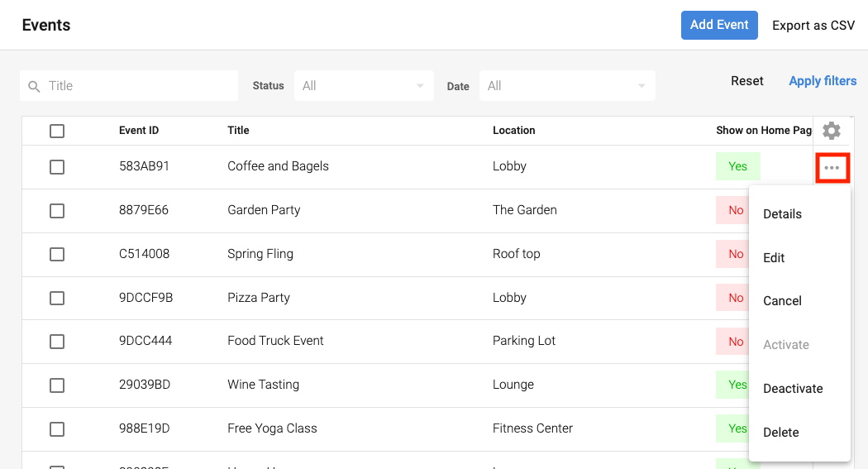This screenshot has width=868, height=469.
Task: Click Export as CSV
Action: pos(813,26)
